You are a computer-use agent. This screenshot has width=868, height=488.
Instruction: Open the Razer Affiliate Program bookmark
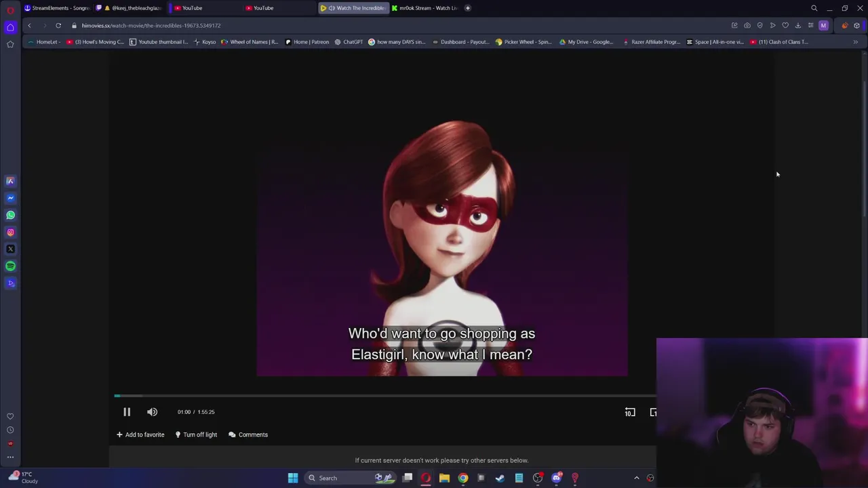(x=651, y=42)
